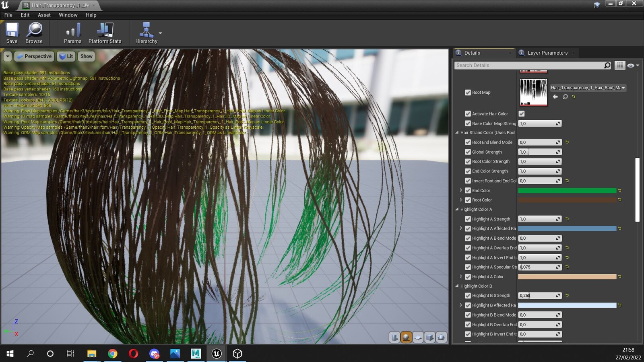Open Platform Stats
The image size is (644, 362).
tap(105, 33)
